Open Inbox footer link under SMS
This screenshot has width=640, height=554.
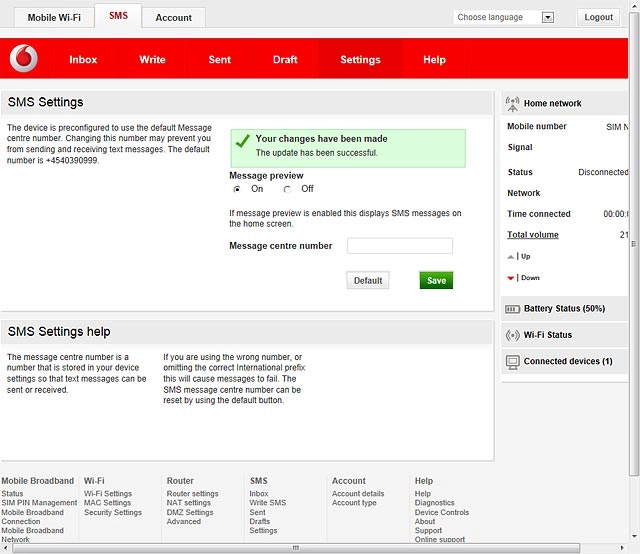(259, 494)
